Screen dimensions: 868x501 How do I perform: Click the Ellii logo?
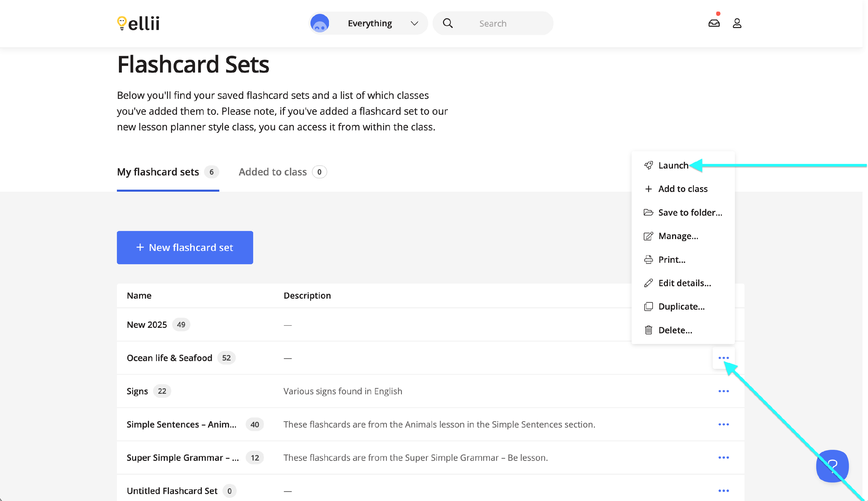click(x=138, y=23)
